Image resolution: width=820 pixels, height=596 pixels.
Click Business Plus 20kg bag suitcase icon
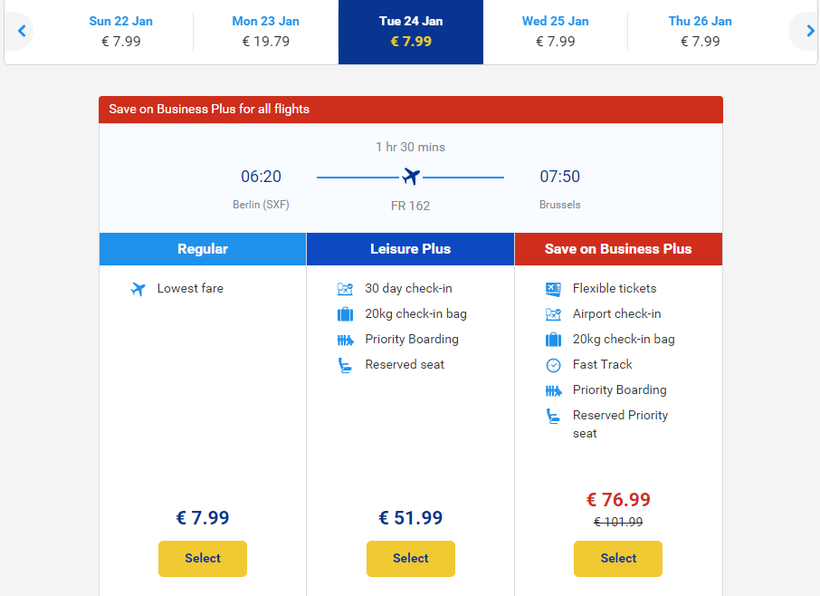click(x=553, y=340)
